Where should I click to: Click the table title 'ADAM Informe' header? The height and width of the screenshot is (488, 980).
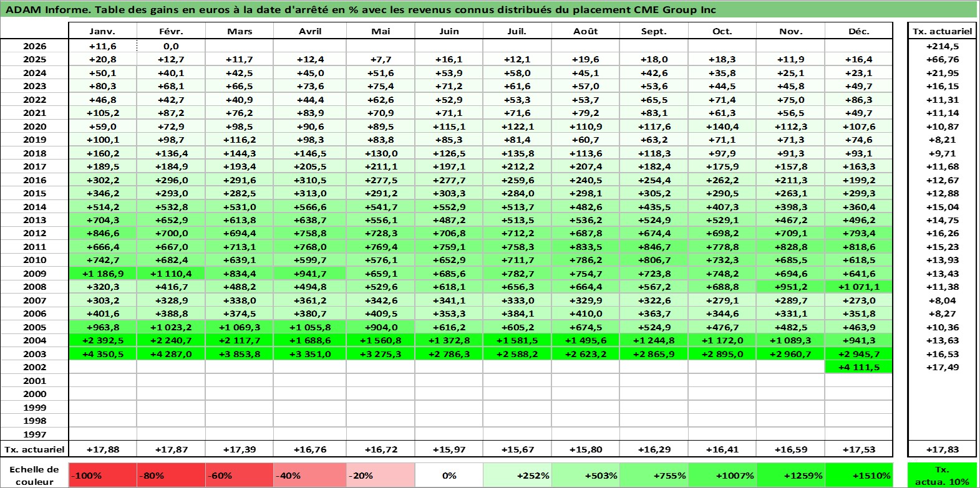488,9
